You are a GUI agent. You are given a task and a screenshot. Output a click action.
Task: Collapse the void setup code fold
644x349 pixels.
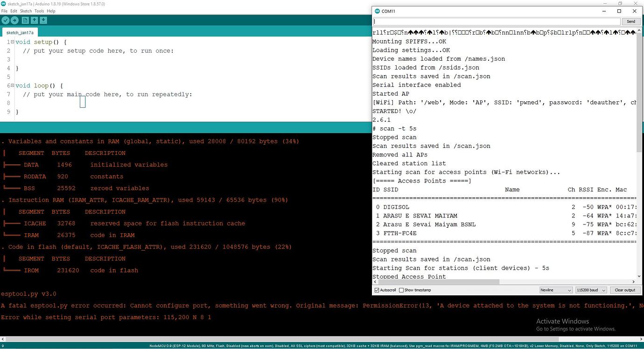point(13,42)
